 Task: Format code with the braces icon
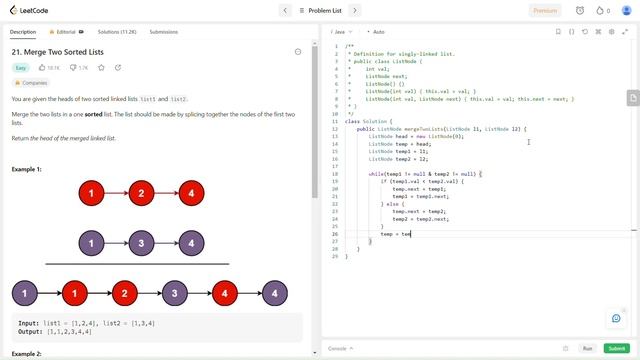point(571,31)
